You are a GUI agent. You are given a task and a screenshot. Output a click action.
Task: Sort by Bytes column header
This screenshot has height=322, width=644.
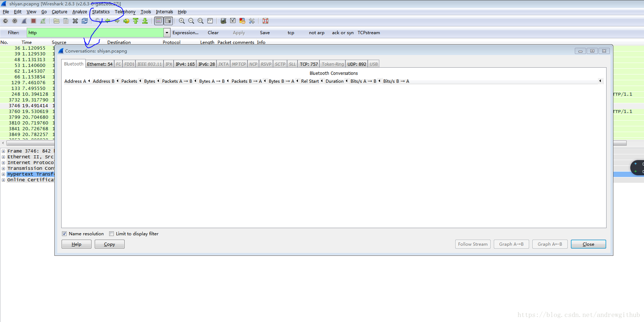pyautogui.click(x=149, y=81)
